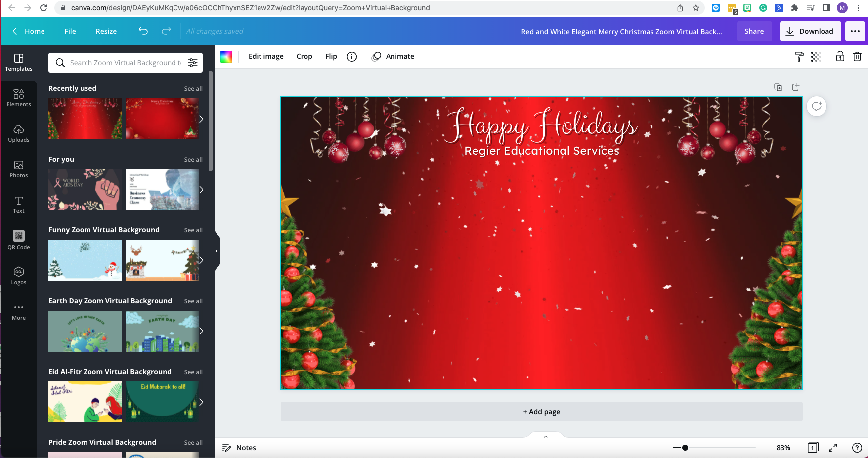Click Edit image in toolbar
The width and height of the screenshot is (868, 458).
click(266, 57)
